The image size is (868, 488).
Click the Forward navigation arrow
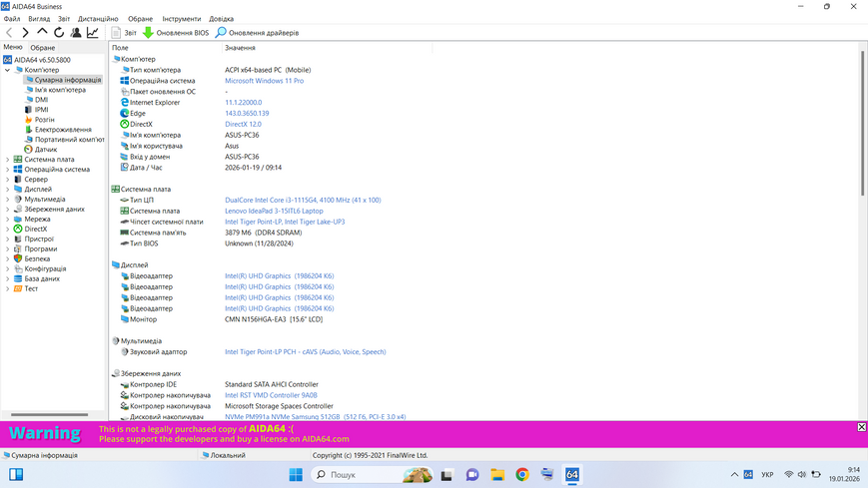[25, 33]
